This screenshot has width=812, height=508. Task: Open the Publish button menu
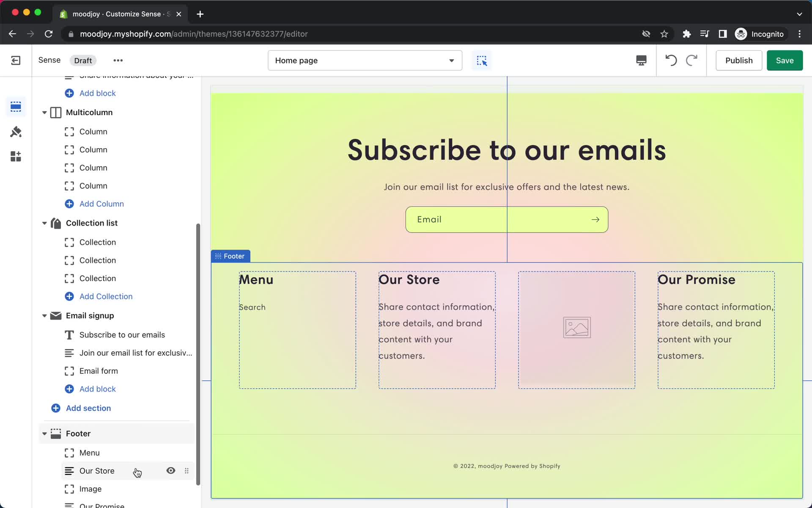(x=739, y=60)
